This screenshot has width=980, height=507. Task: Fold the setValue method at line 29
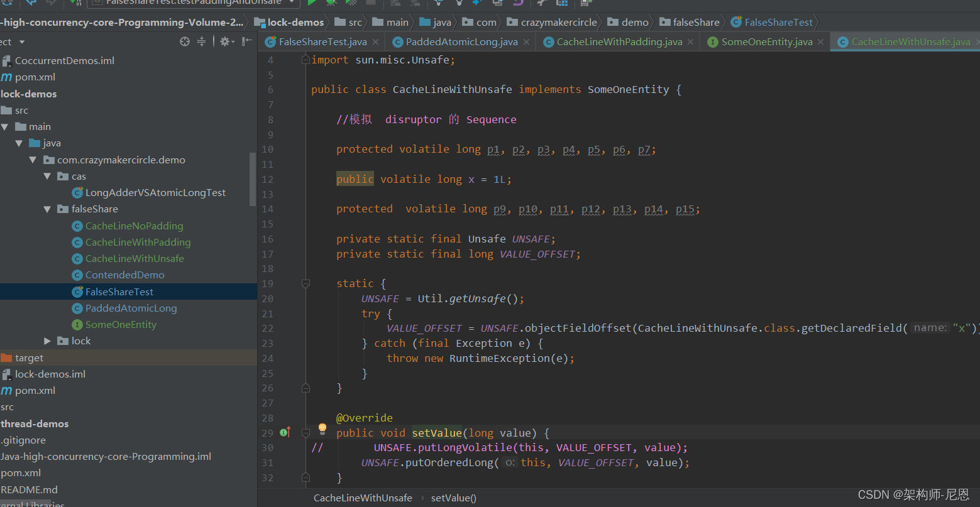(x=306, y=433)
